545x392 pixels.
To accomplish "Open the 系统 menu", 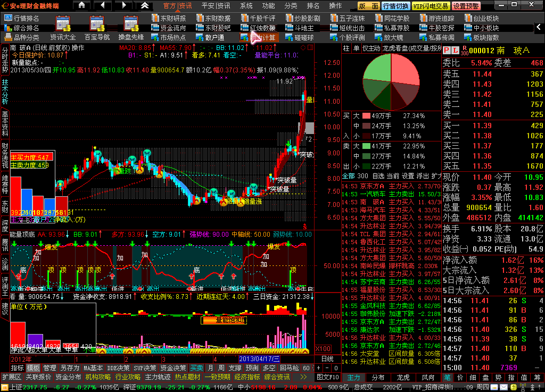I will tap(246, 6).
